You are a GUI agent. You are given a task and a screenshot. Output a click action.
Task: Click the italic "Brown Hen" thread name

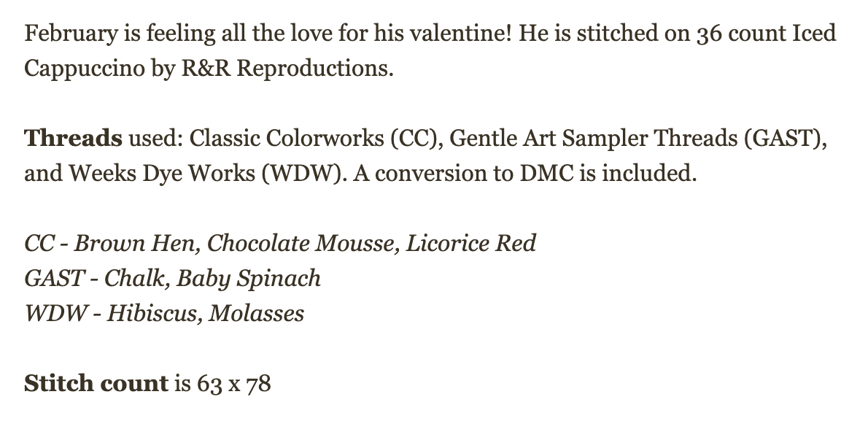(x=136, y=243)
